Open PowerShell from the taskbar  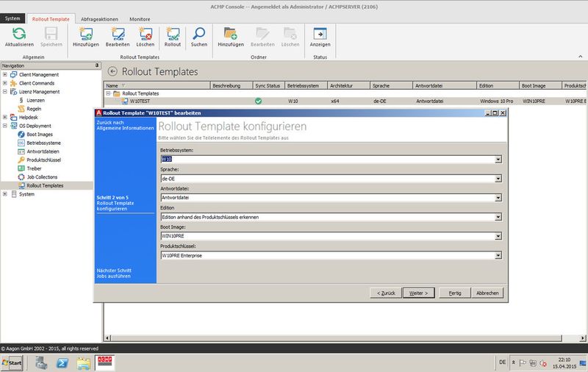62,362
